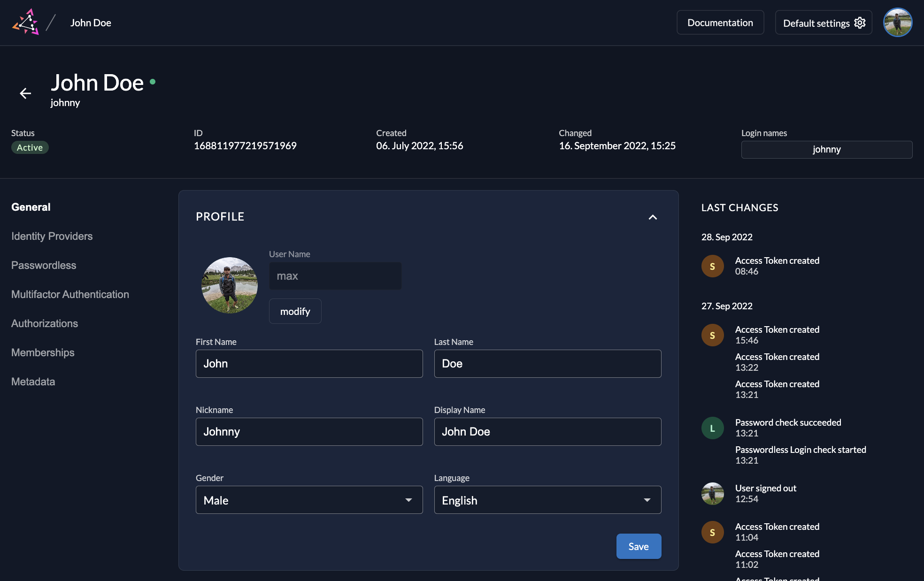Click the modify button below the User Name

click(x=295, y=311)
